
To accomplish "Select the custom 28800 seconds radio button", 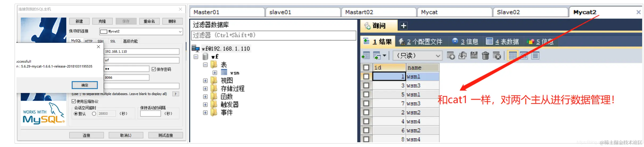I will (94, 114).
